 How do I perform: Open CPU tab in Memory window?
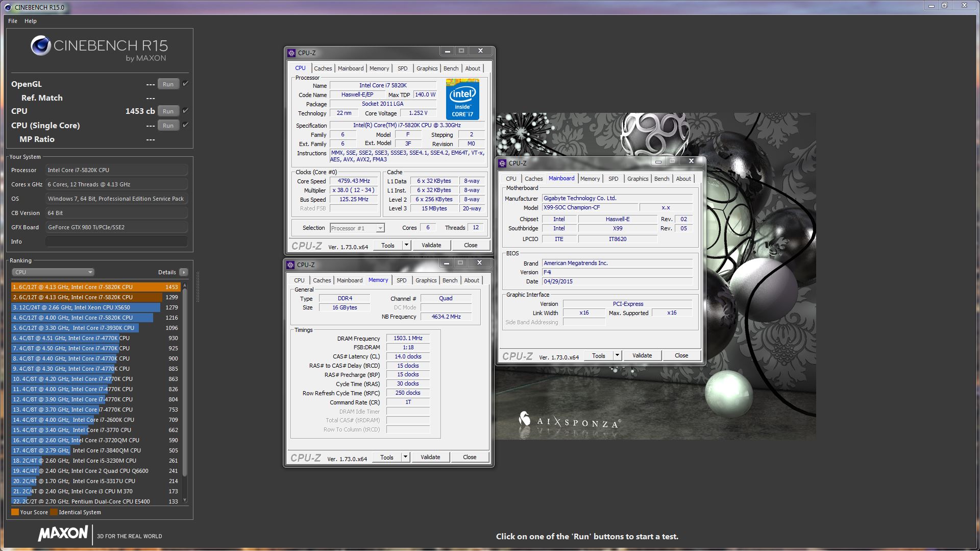click(299, 280)
